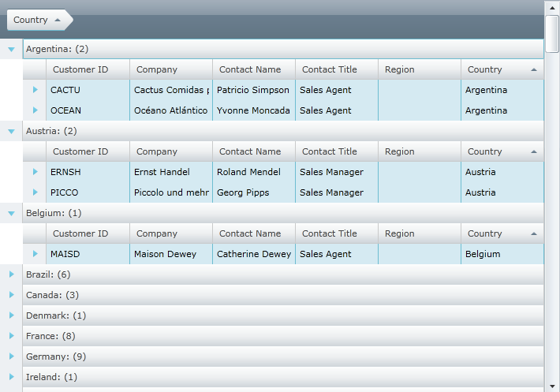Expand the Canada group
560x392 pixels.
point(11,295)
